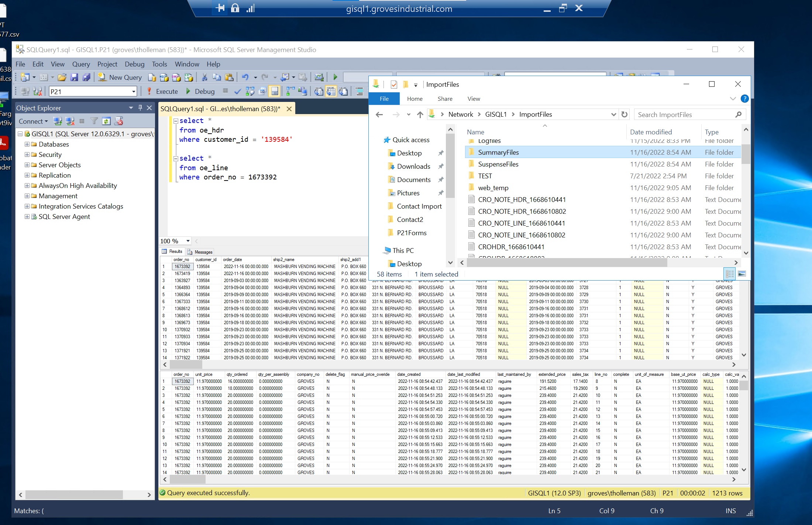
Task: Click the Cut scissors icon
Action: 204,77
